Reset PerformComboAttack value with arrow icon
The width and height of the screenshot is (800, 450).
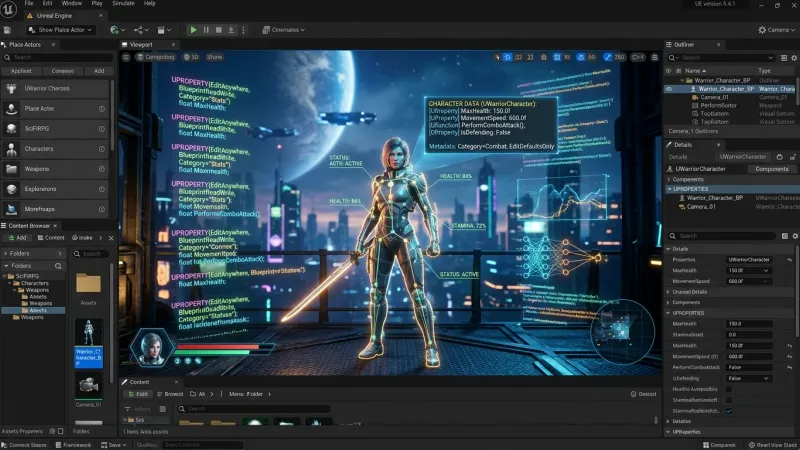point(789,367)
